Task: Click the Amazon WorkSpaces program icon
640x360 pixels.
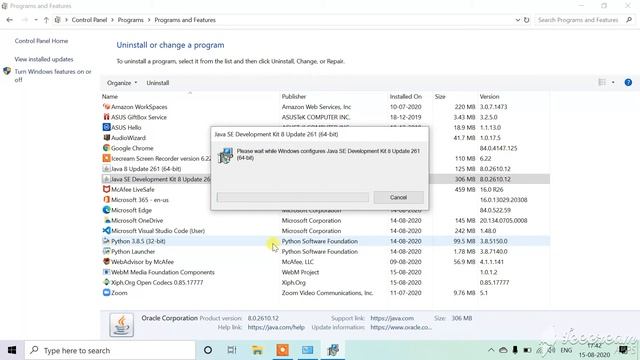Action: (107, 107)
